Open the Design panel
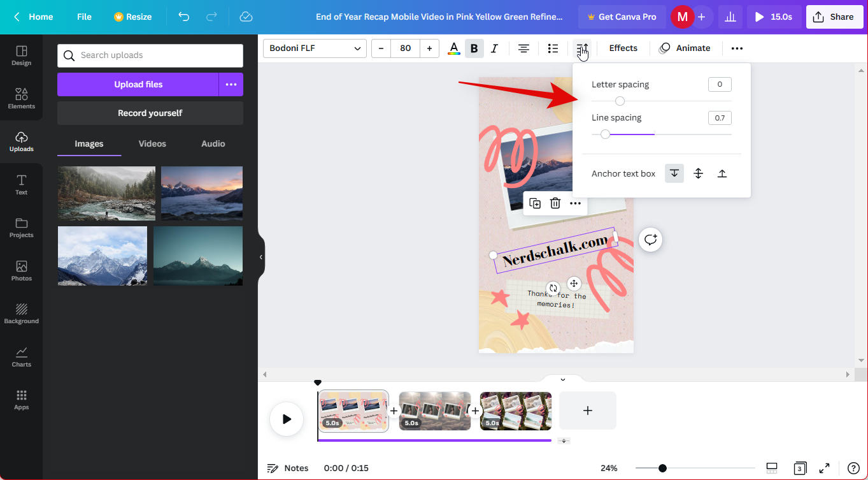Viewport: 868px width, 480px height. click(21, 55)
